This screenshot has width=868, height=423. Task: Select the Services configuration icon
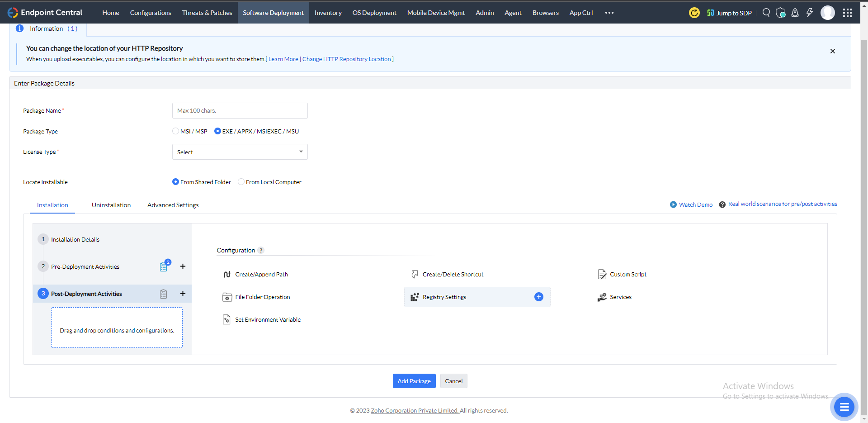tap(602, 297)
